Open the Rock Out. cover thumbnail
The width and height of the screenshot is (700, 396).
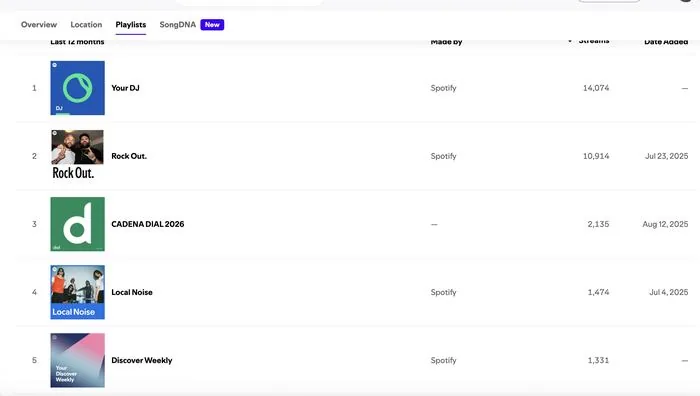[78, 156]
